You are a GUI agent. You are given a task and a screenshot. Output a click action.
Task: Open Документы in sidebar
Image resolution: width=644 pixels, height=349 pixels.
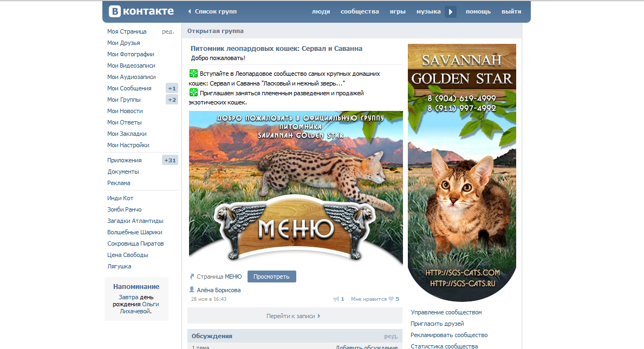(x=123, y=172)
